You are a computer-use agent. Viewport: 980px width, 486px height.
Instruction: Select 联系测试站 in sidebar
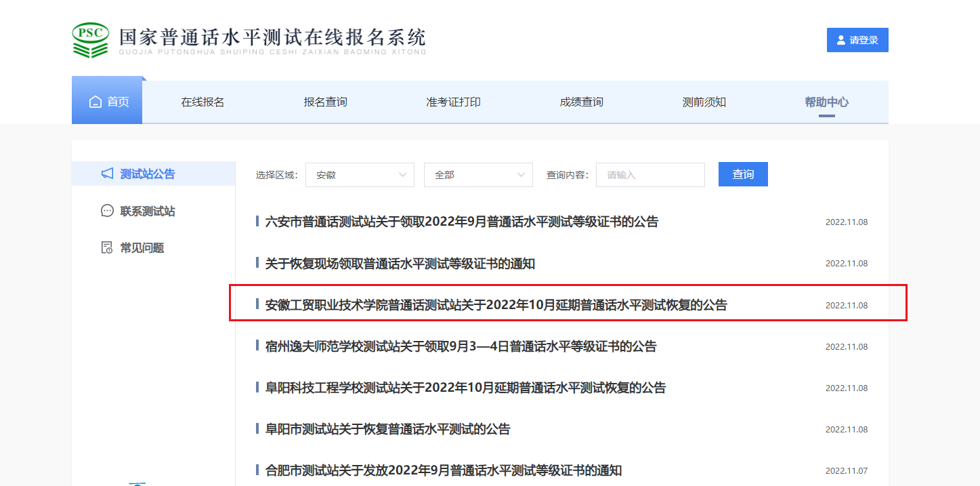point(148,211)
